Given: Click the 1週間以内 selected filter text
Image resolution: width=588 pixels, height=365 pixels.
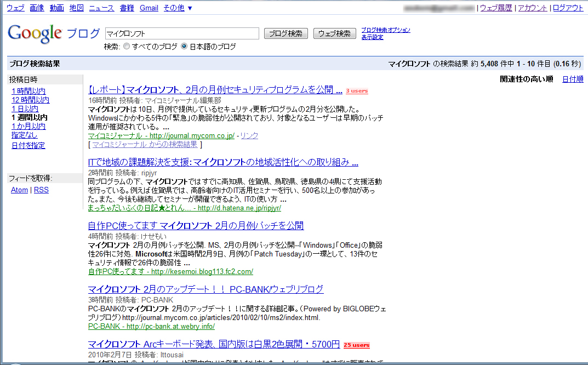Looking at the screenshot, I should [29, 117].
